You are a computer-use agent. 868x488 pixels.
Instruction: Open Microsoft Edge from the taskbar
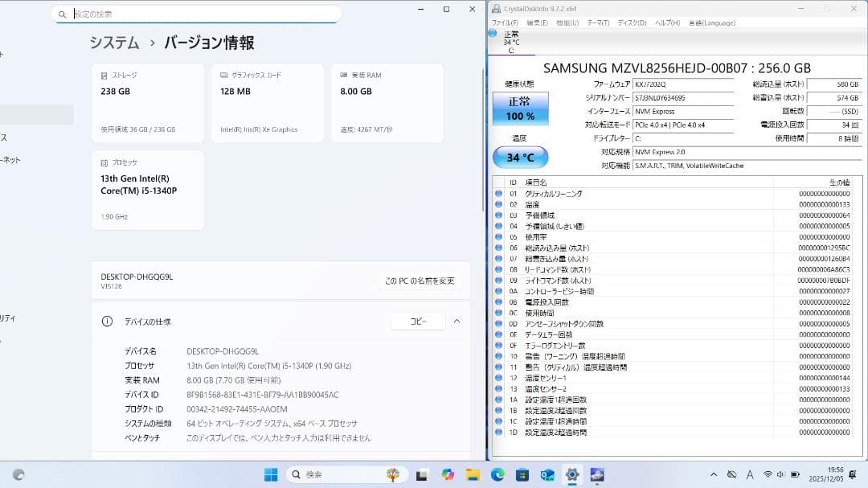click(x=497, y=473)
